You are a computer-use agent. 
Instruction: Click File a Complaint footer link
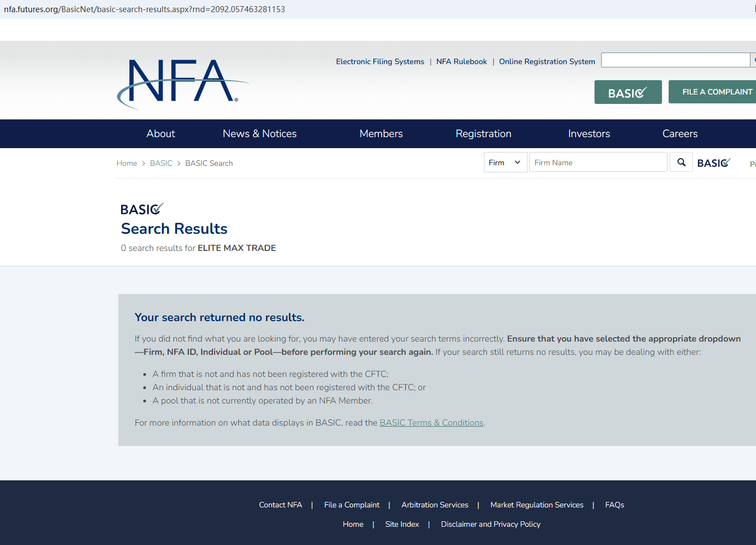pos(352,505)
